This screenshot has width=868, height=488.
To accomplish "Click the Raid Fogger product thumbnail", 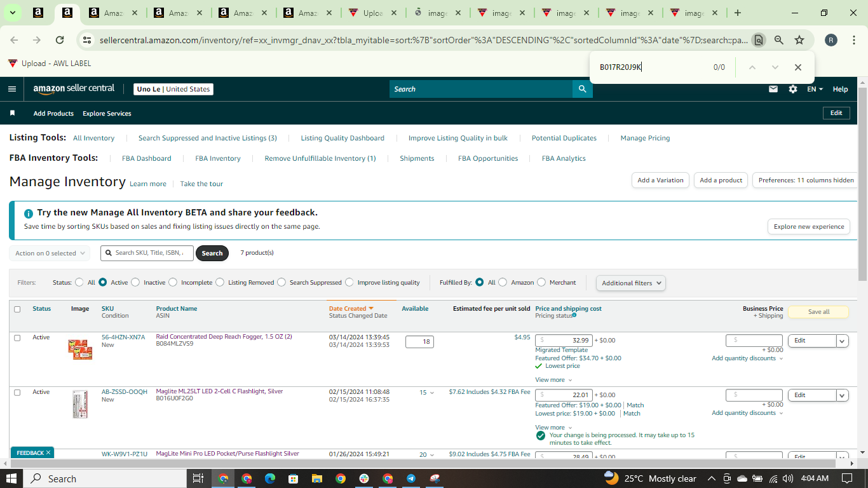I will click(x=80, y=349).
